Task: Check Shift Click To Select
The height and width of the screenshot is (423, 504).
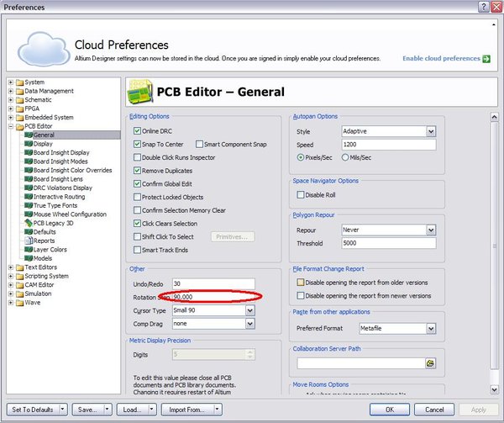Action: click(x=137, y=236)
